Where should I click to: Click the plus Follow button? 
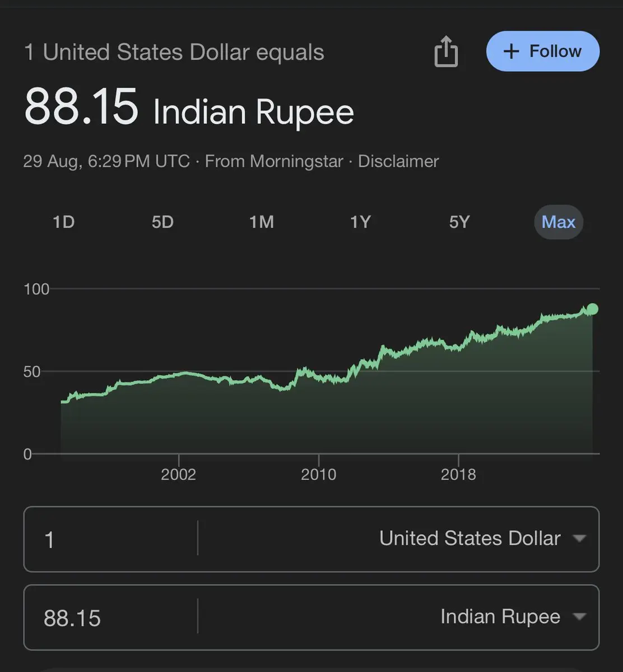point(543,52)
